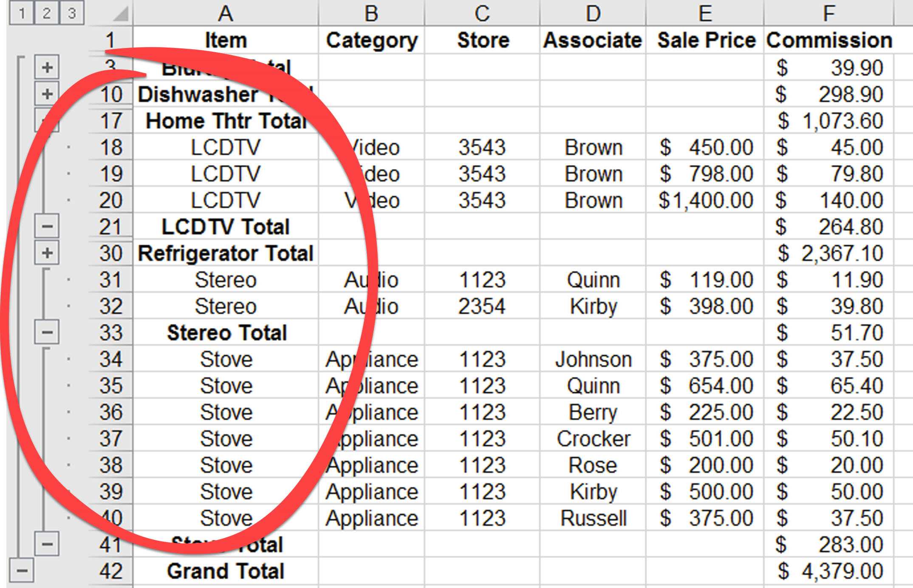Select row 18 header
This screenshot has width=913, height=588.
pos(110,147)
